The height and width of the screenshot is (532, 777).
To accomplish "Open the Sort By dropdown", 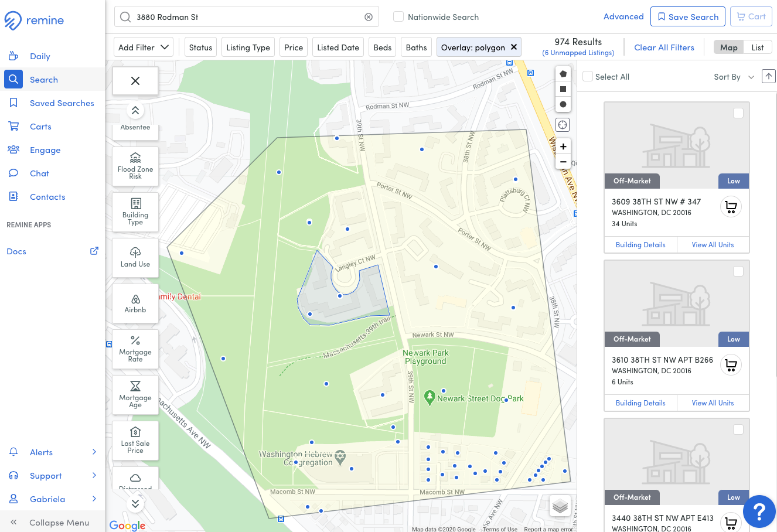I will click(734, 77).
